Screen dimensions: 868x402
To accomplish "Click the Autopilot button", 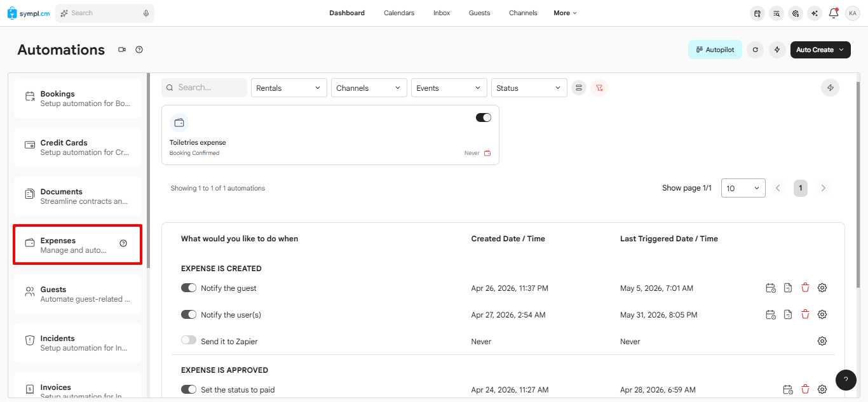I will click(x=715, y=50).
